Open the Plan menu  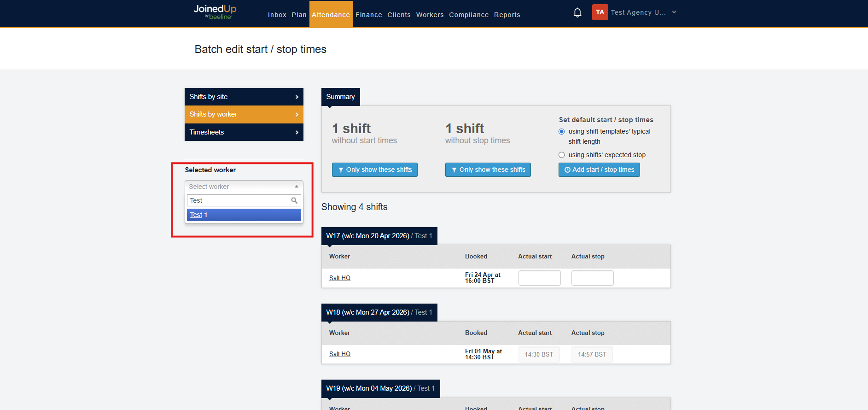299,15
